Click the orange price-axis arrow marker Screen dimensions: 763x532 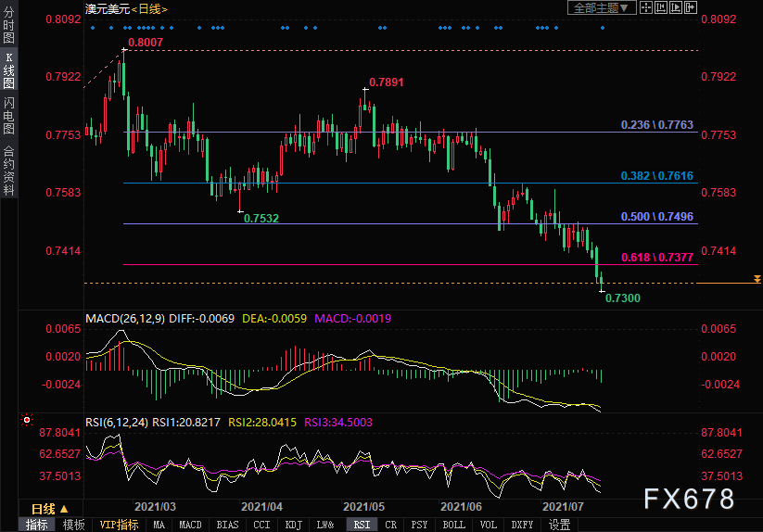coord(757,279)
